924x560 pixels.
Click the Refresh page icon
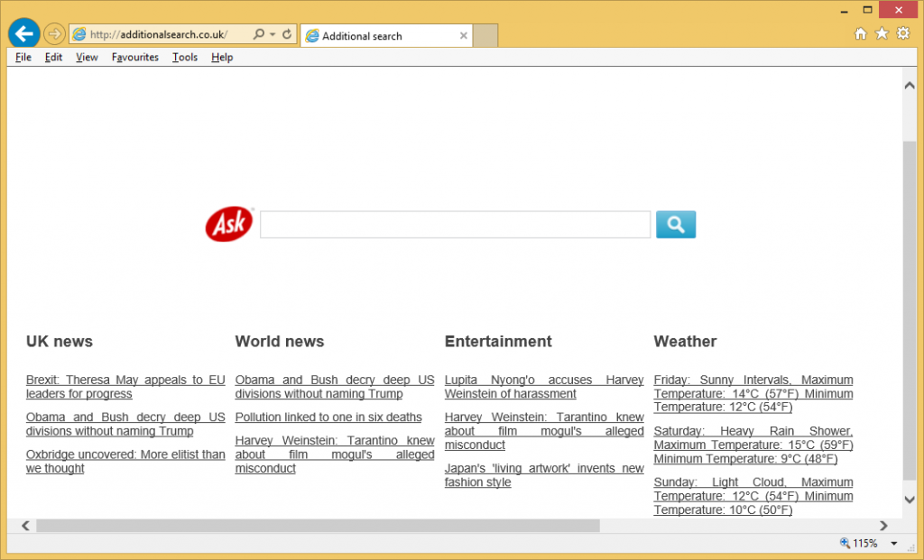(287, 34)
